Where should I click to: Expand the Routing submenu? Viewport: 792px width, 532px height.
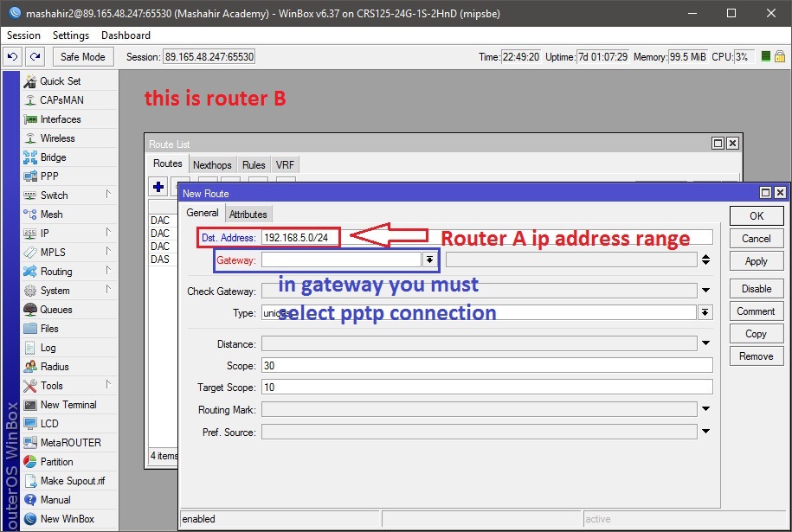[x=108, y=271]
